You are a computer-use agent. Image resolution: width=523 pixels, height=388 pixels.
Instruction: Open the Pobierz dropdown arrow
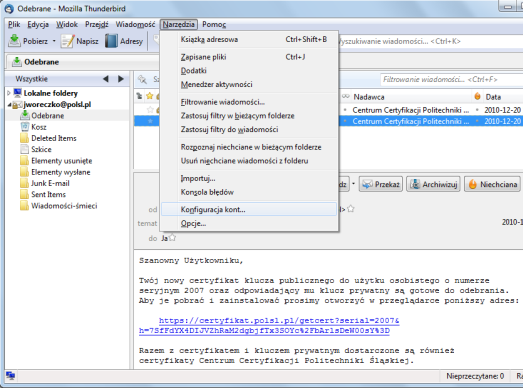coord(54,41)
